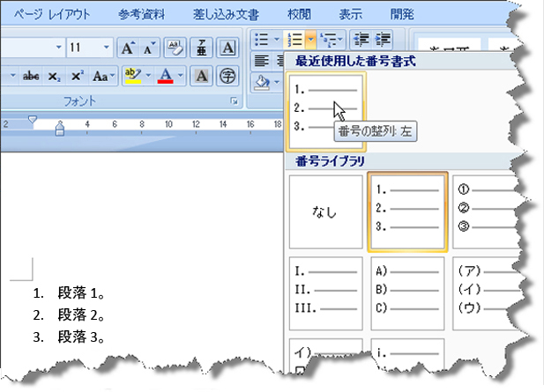Click the text 段落 1。 in document

click(81, 293)
